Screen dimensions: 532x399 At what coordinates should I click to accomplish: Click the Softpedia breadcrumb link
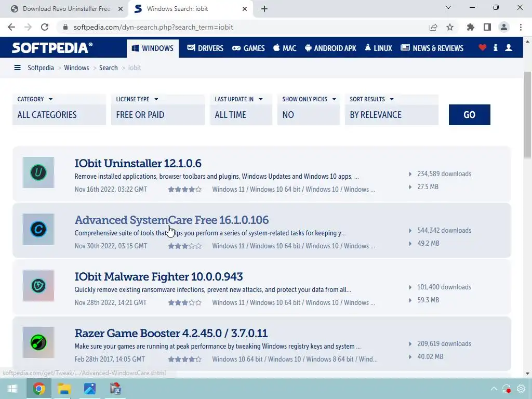click(41, 68)
